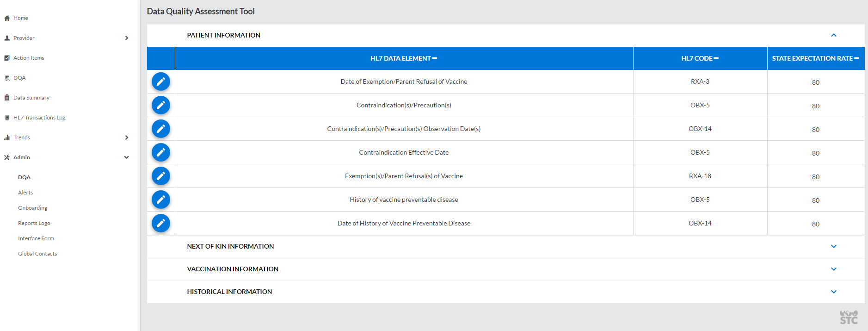This screenshot has width=868, height=331.
Task: Sort by HL7 Code column
Action: pyautogui.click(x=700, y=58)
